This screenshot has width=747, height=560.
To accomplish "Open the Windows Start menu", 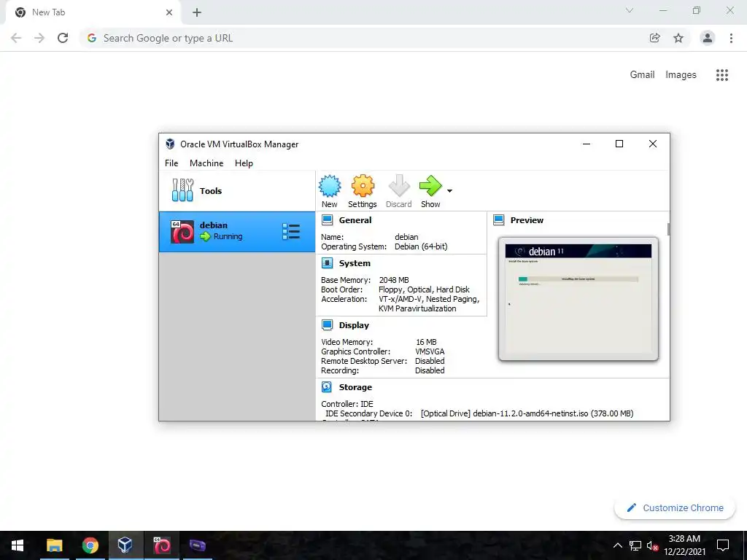I will tap(18, 545).
